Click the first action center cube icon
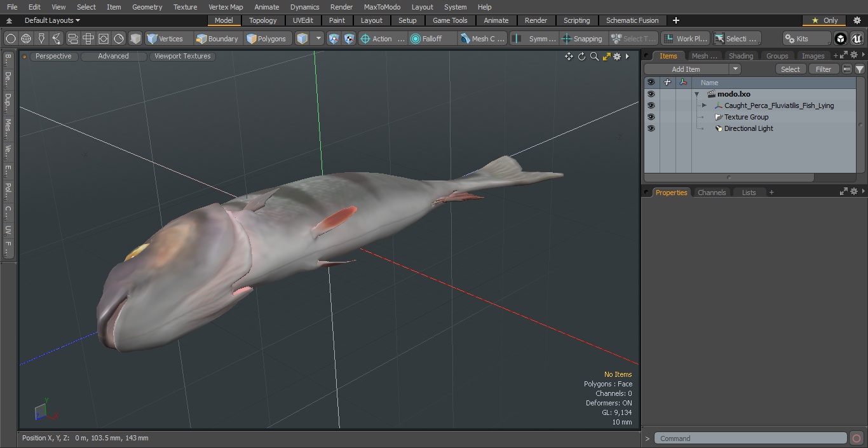The height and width of the screenshot is (448, 868). click(334, 39)
